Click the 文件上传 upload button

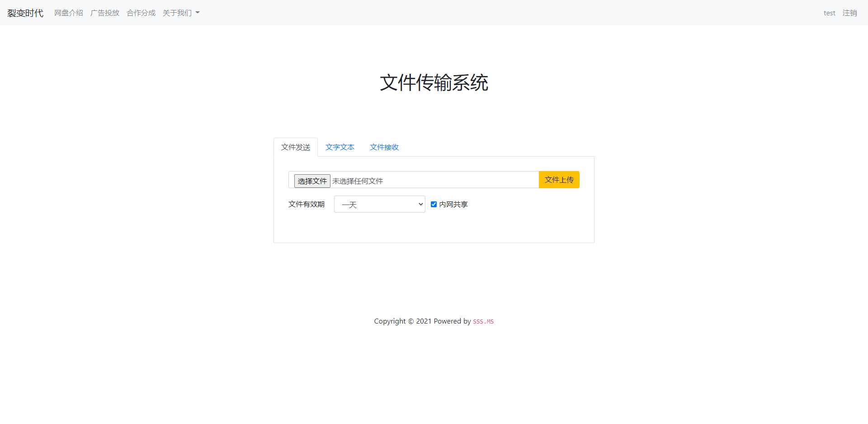[x=559, y=180]
